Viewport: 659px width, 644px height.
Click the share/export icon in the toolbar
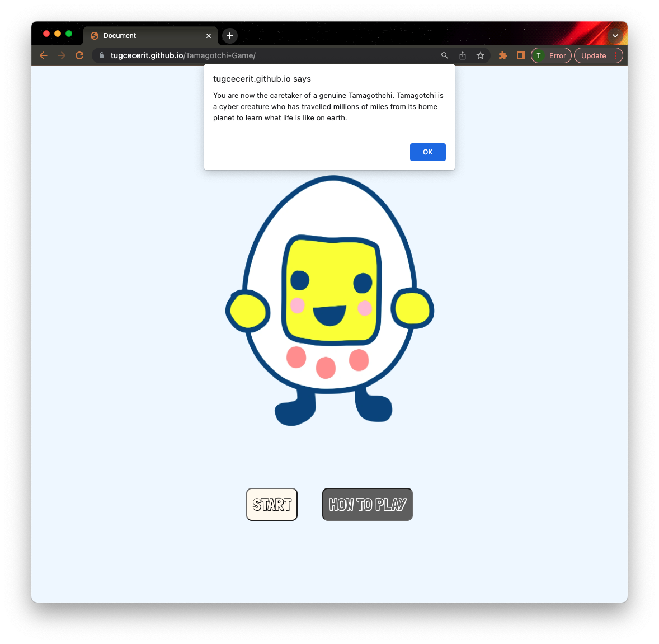(x=462, y=55)
